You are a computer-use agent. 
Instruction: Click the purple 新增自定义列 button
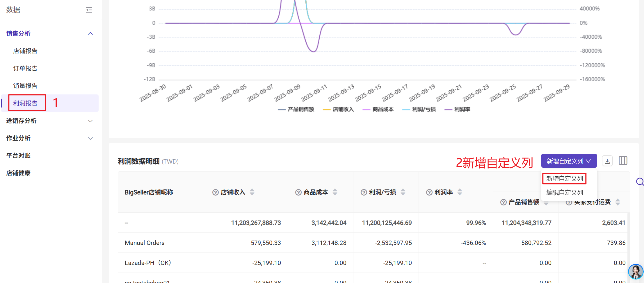click(x=569, y=161)
